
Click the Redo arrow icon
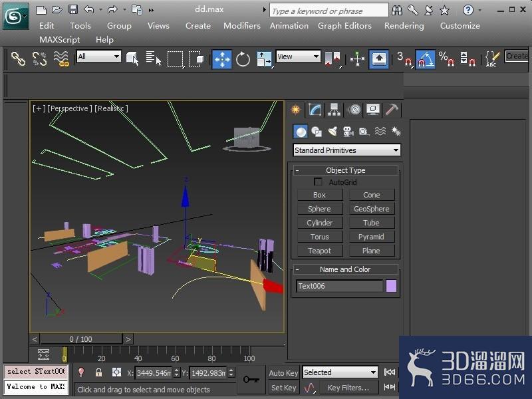[x=112, y=10]
